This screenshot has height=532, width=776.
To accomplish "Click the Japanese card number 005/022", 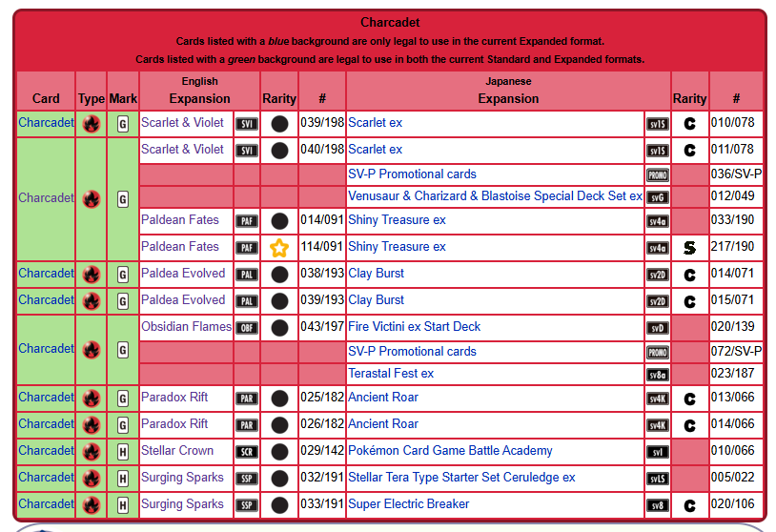I will (733, 477).
